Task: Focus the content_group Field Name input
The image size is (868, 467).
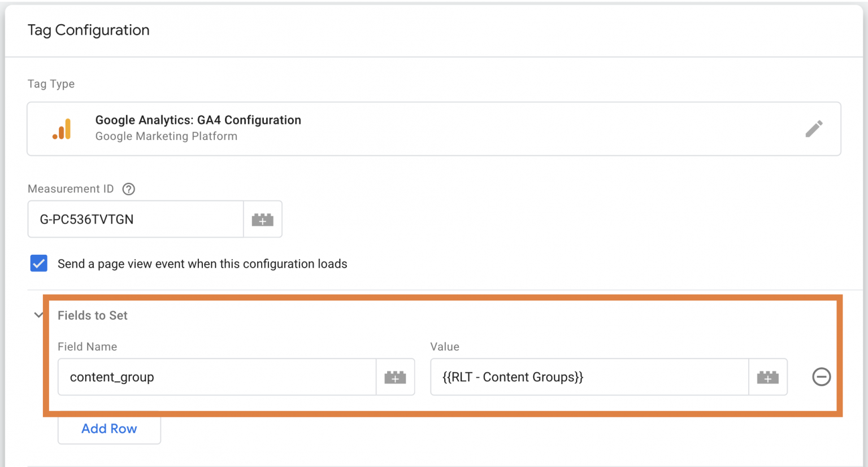Action: point(217,377)
